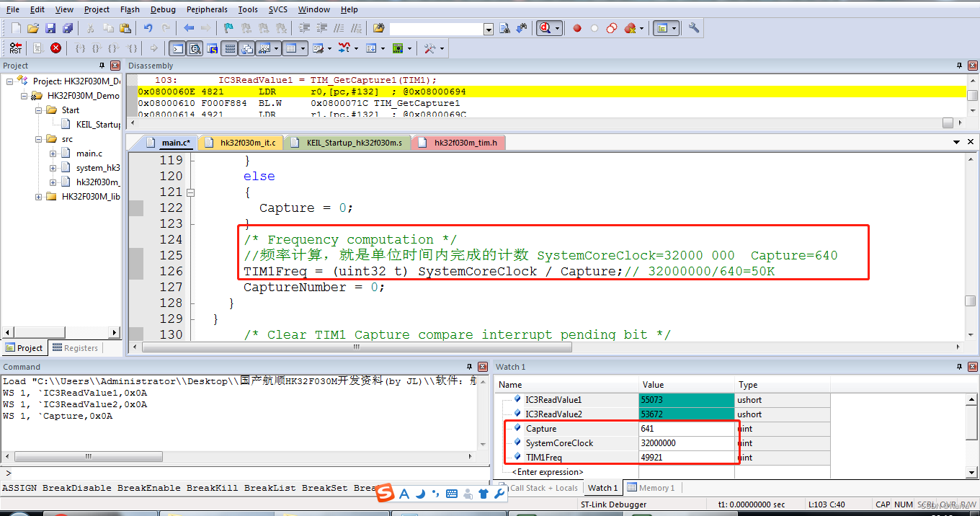
Task: Toggle the Symbols window icon
Action: [x=212, y=48]
